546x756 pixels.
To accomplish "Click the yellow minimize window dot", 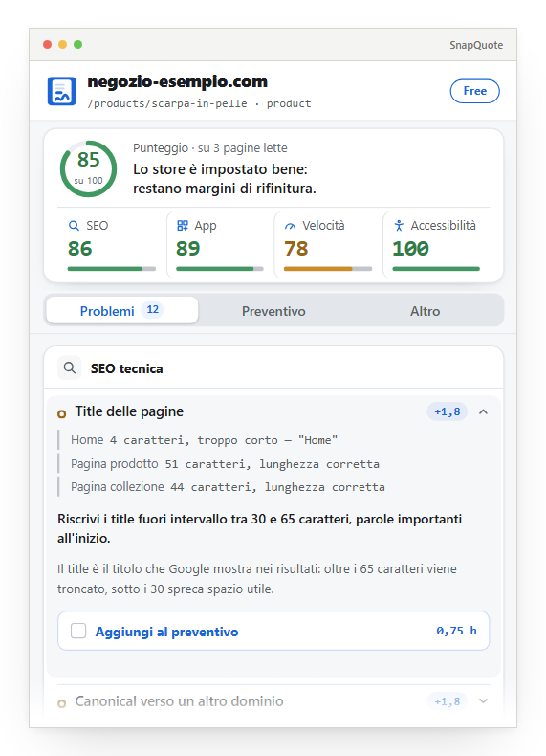I will tap(63, 44).
